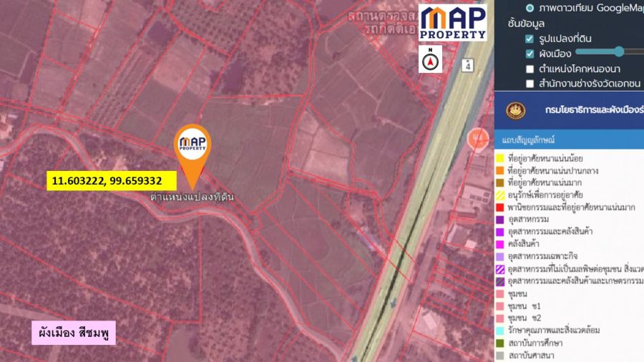Click the purple striped อุตสาหกรรมที่ไม่เป็นมลพิษ legend icon
The width and height of the screenshot is (644, 362).
501,268
